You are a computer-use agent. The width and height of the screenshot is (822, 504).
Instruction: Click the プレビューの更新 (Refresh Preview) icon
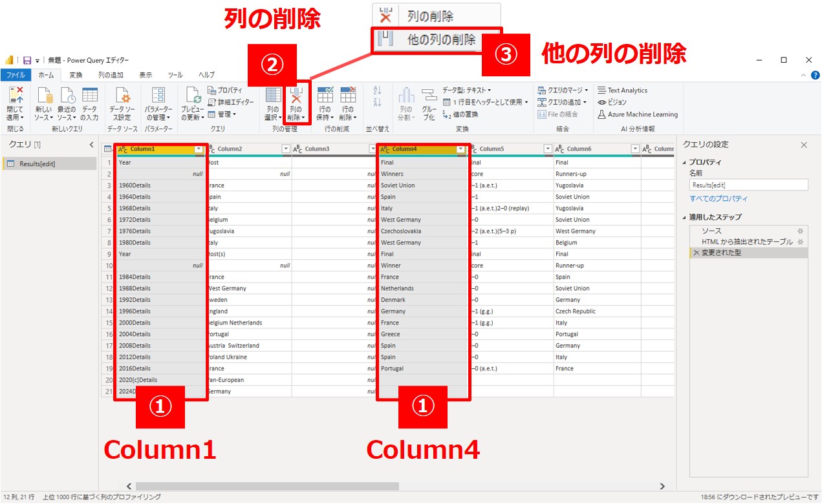tap(192, 97)
